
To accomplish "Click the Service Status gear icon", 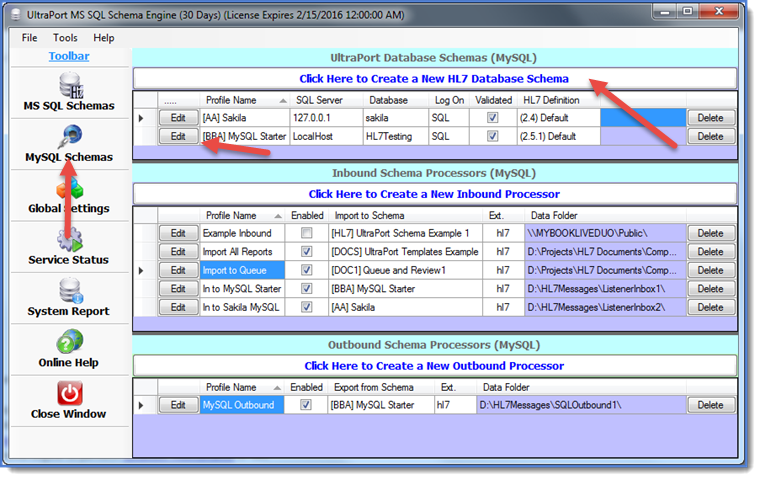I will click(69, 240).
